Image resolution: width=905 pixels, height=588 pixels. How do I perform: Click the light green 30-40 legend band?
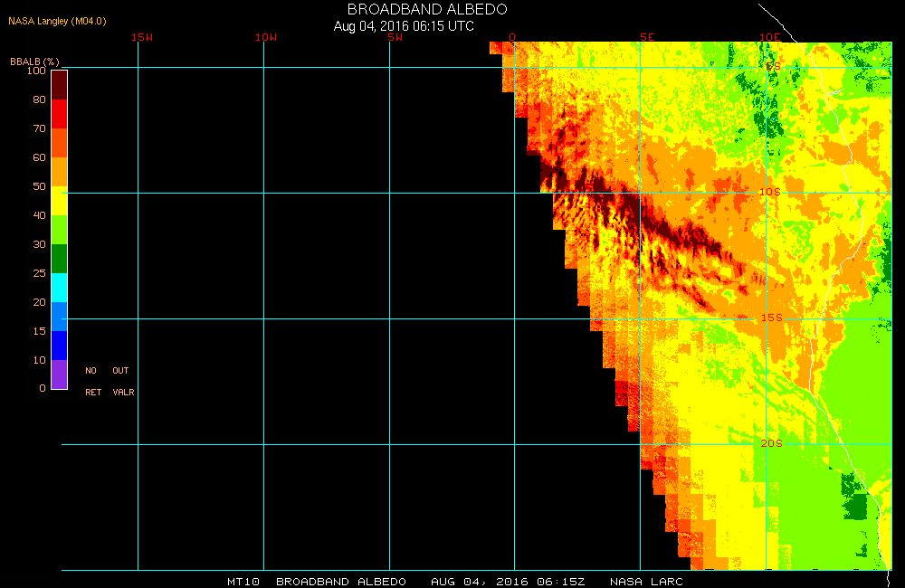click(60, 230)
